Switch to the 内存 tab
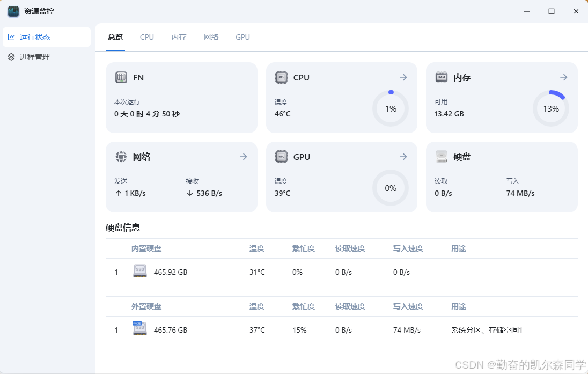Viewport: 588px width, 374px height. coord(179,37)
